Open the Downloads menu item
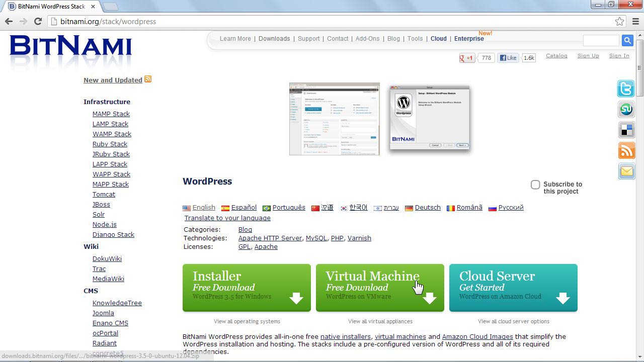644x362 pixels. coord(274,39)
